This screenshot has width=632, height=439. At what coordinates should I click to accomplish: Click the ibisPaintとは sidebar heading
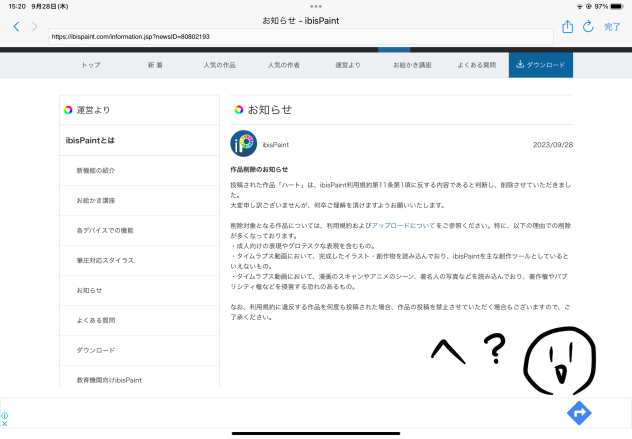90,140
